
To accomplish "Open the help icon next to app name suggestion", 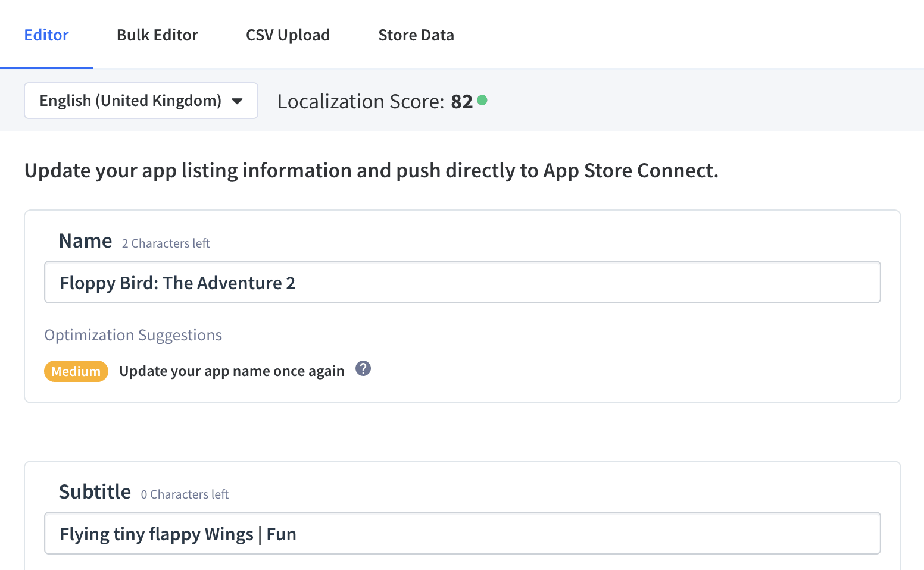I will tap(363, 369).
